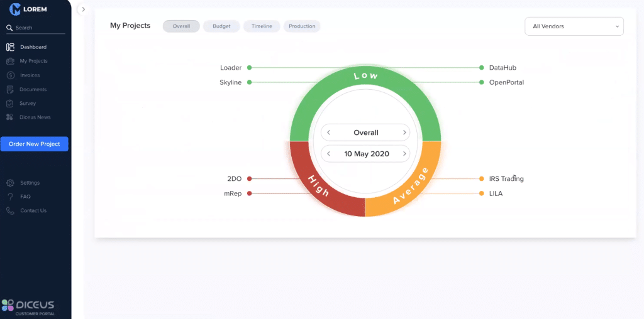Click the Contact Us phone icon

coord(10,211)
